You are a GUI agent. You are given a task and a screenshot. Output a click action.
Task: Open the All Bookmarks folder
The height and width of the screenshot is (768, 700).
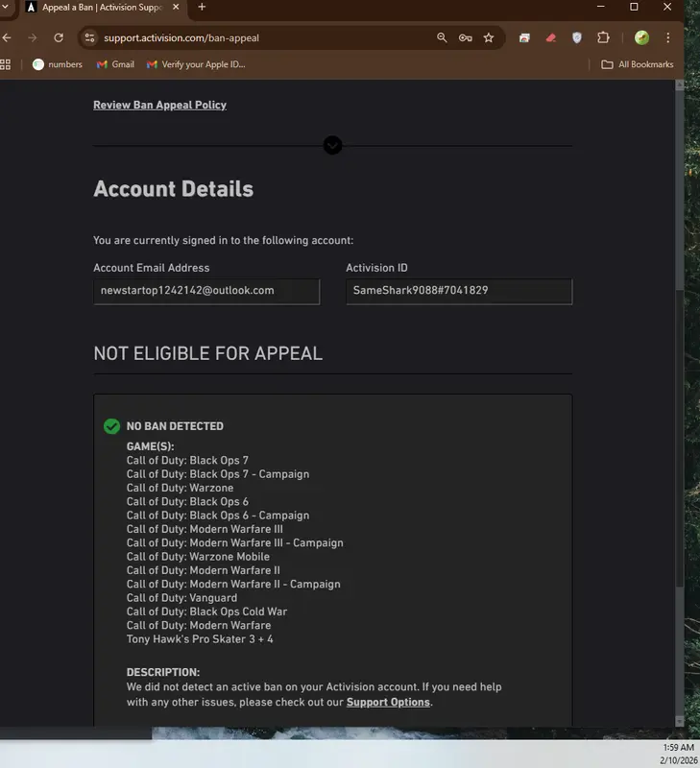click(638, 64)
